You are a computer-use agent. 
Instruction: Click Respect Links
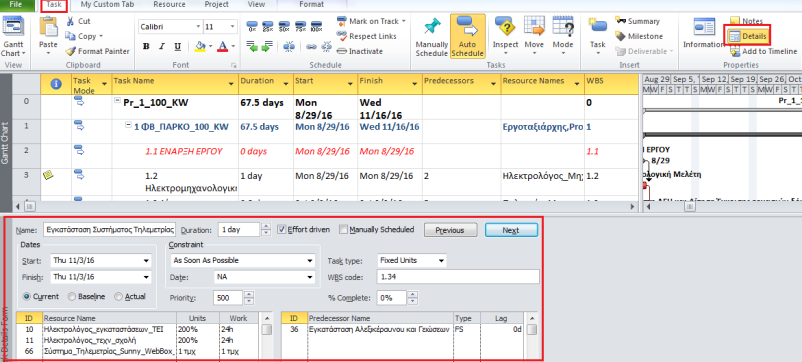[366, 36]
